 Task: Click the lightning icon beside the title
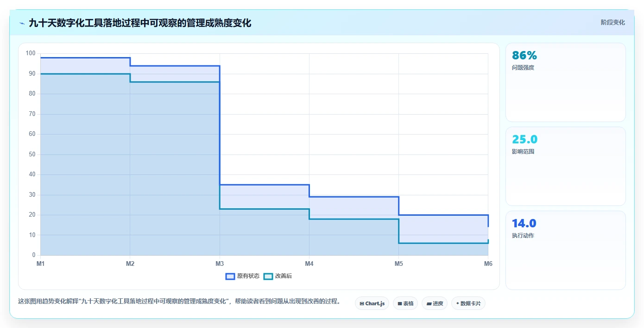pos(22,23)
